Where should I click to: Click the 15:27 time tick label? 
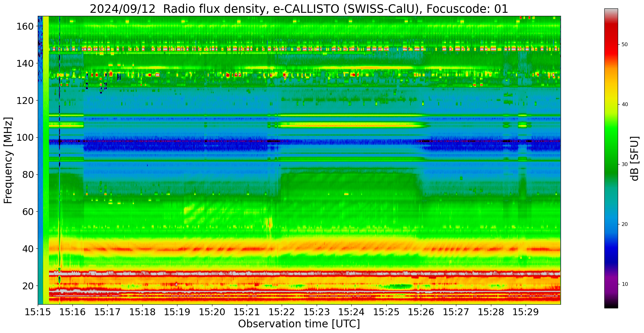coord(456,311)
